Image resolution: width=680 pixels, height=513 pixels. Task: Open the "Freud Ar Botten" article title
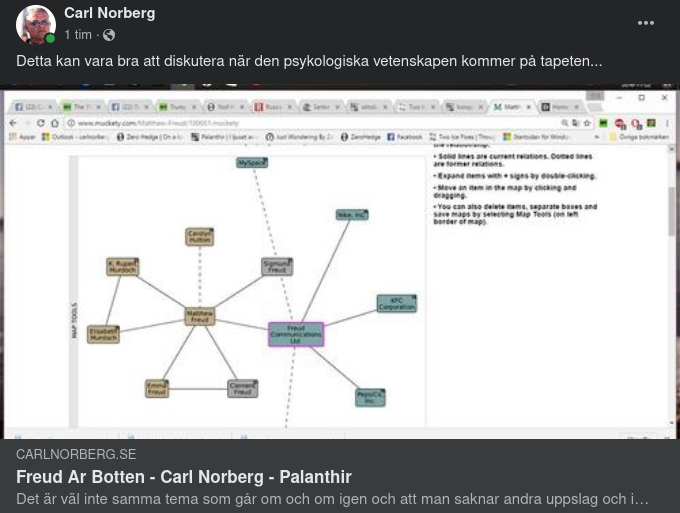pyautogui.click(x=183, y=477)
